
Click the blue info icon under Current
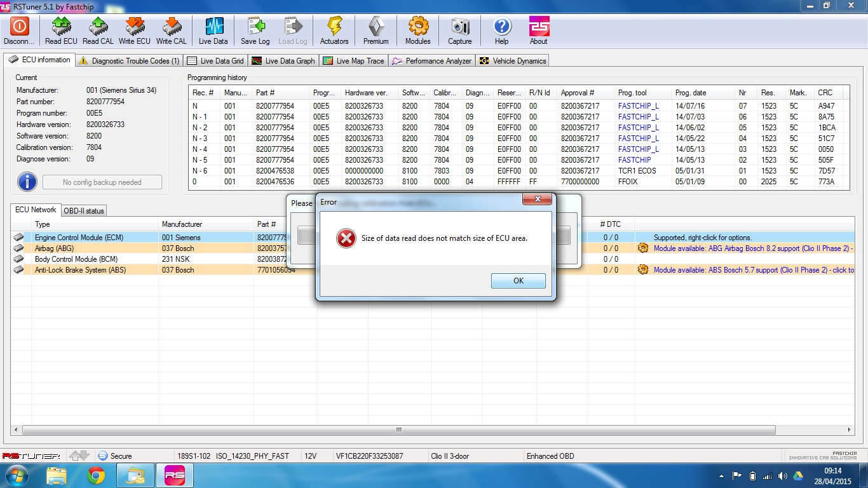[x=27, y=182]
